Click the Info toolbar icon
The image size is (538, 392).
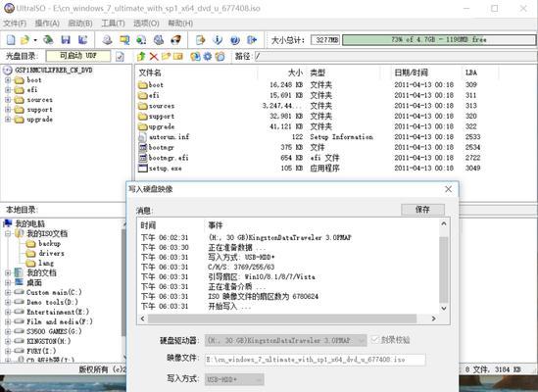pos(218,40)
